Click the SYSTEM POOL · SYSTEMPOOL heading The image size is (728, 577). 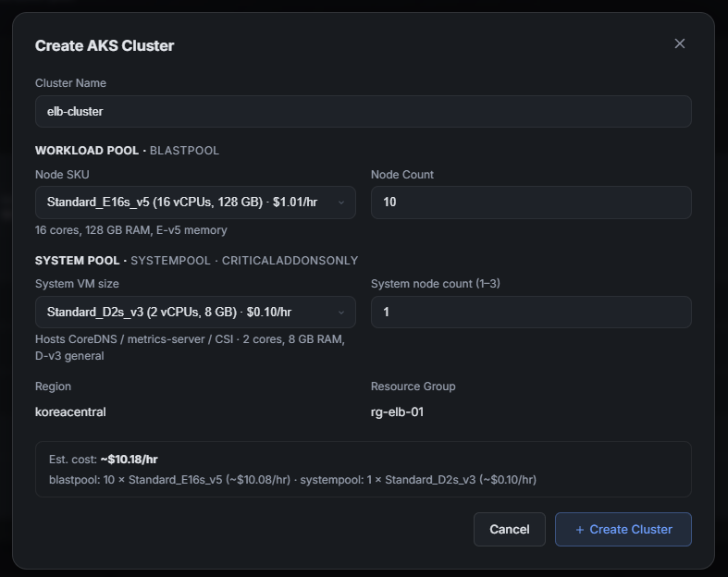click(196, 261)
